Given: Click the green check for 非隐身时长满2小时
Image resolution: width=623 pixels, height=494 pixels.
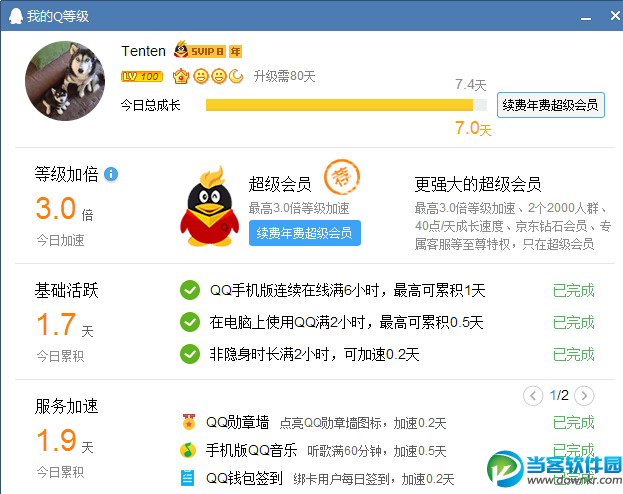Looking at the screenshot, I should (190, 354).
